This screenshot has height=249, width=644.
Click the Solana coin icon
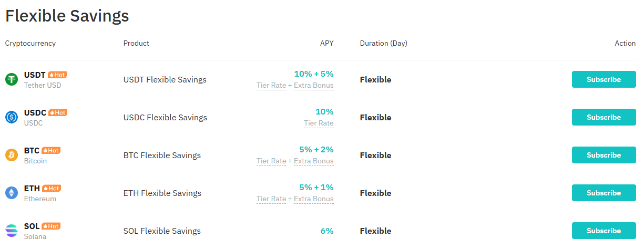[x=12, y=231]
